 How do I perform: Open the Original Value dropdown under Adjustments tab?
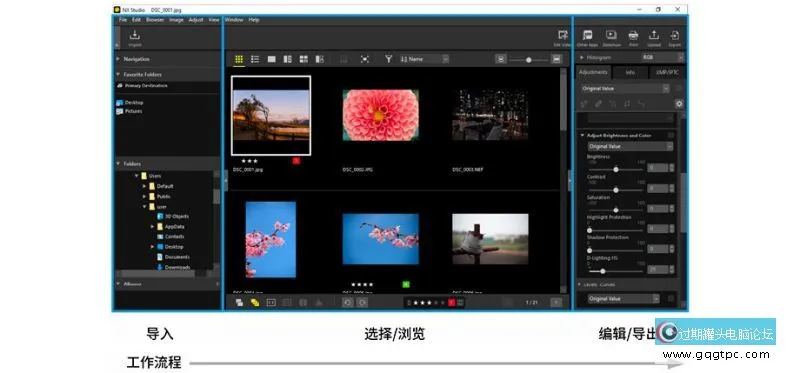625,88
